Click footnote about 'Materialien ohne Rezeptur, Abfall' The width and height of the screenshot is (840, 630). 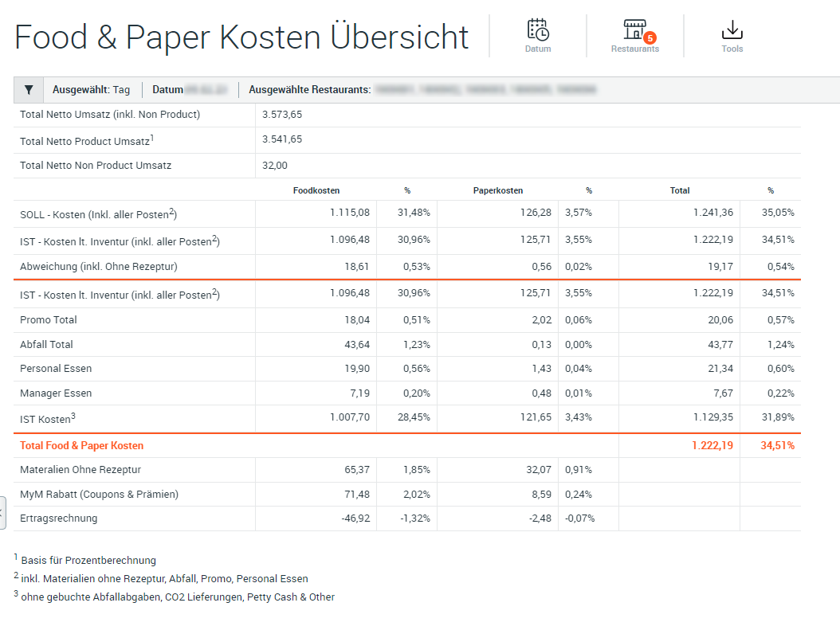point(164,578)
